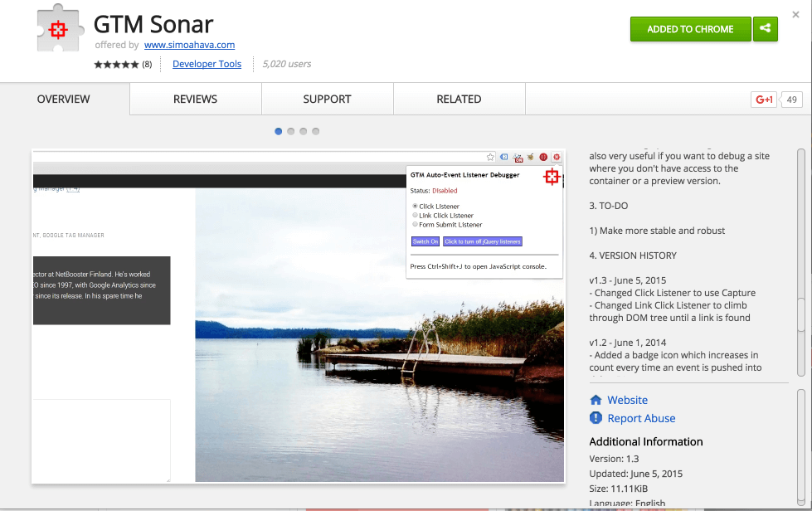Show the Related tab

[x=459, y=99]
